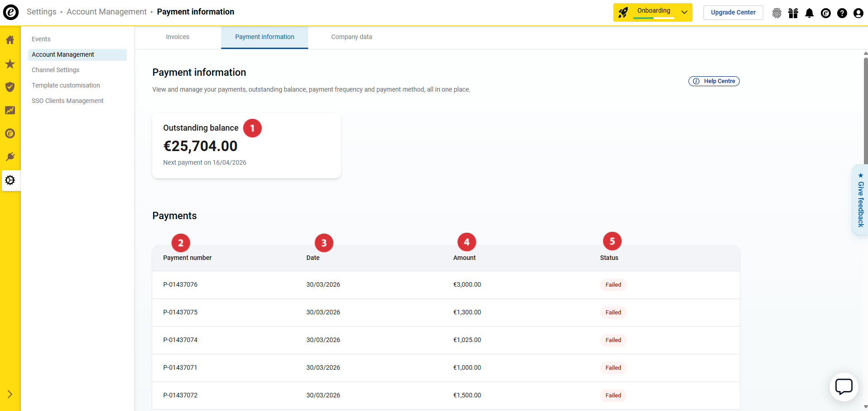Click the shield checkmark sidebar icon
Viewport: 868px width, 411px height.
(10, 87)
